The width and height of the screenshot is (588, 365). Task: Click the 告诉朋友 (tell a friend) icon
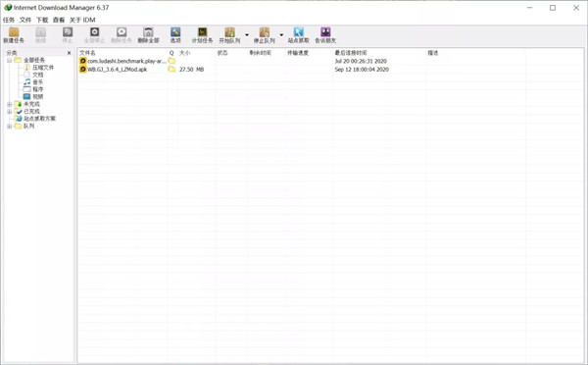point(325,35)
